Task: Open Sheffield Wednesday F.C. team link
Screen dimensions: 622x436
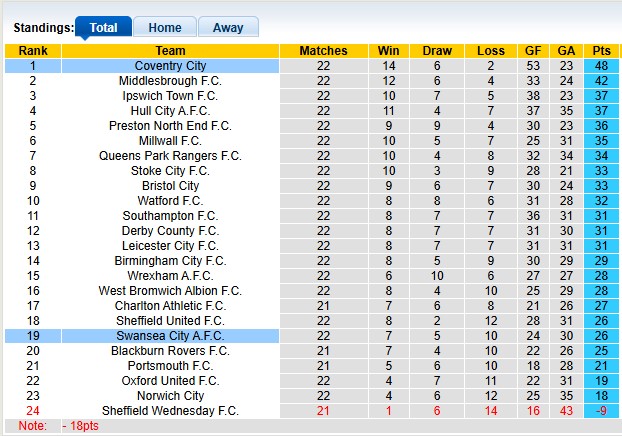Action: [x=170, y=411]
